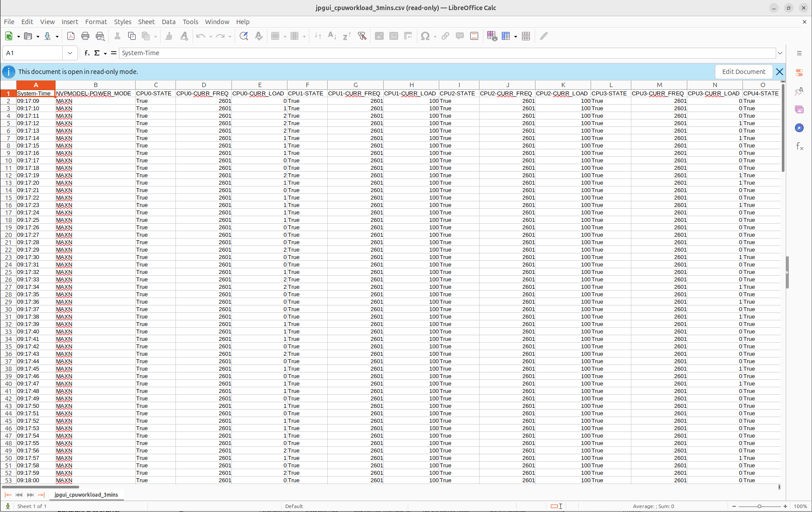Expand the borders dropdown next to freeze icon
The image size is (812, 512).
pos(516,36)
